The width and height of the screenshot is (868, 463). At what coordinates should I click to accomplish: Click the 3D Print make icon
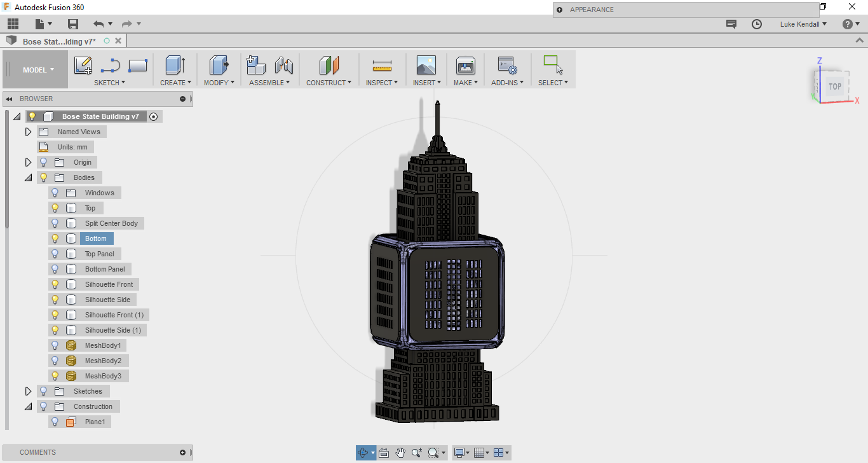pyautogui.click(x=466, y=66)
